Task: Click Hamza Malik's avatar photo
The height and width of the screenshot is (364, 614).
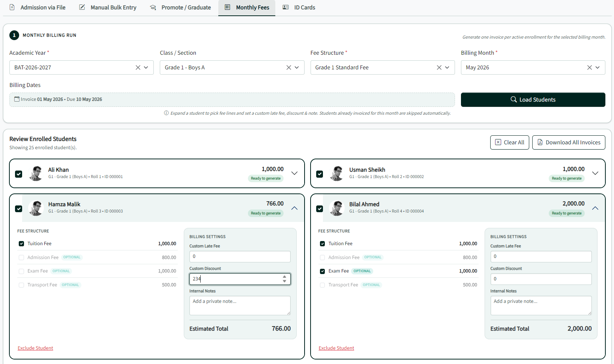Action: (36, 208)
